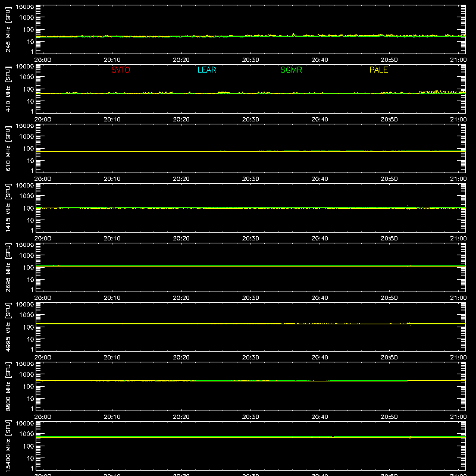The image size is (476, 476).
Task: Click the 10000 y-axis value on 4995 MHz plot
Action: pyautogui.click(x=25, y=305)
